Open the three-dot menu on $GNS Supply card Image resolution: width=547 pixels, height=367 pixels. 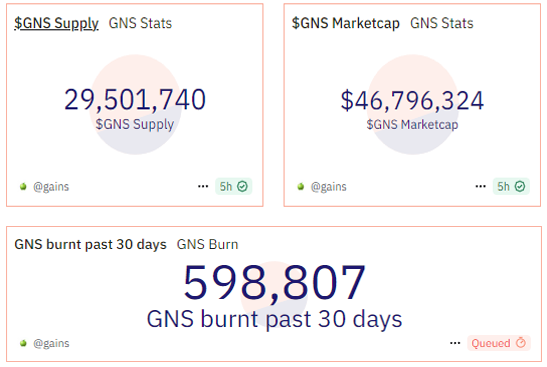[x=203, y=186]
